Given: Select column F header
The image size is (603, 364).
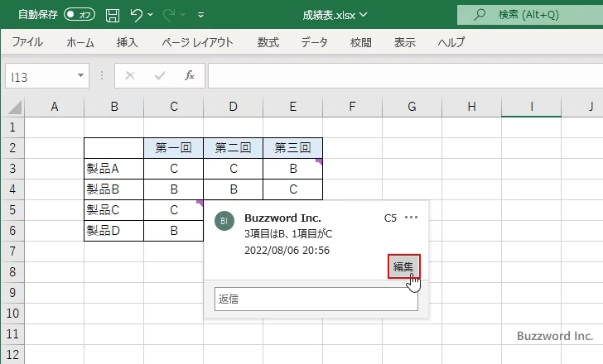Looking at the screenshot, I should tap(352, 107).
